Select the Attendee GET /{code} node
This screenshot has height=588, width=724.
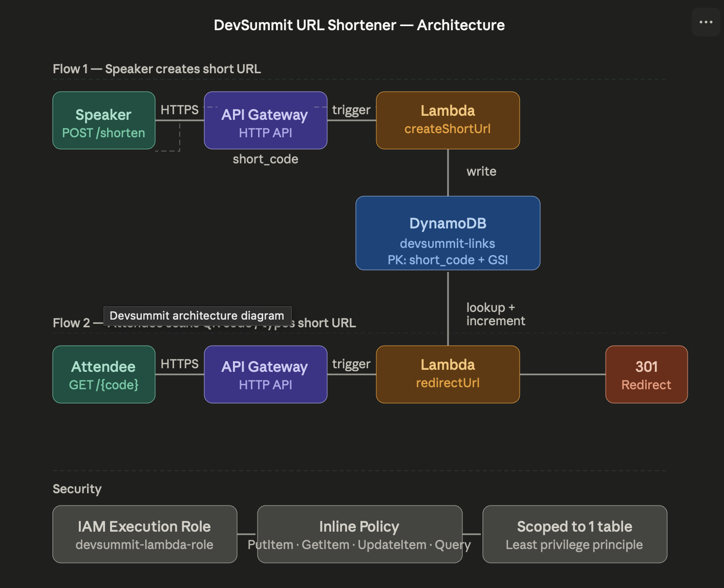[104, 374]
